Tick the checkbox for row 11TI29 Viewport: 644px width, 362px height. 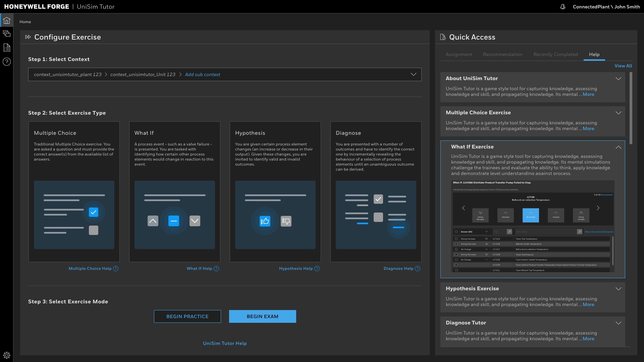point(456,260)
